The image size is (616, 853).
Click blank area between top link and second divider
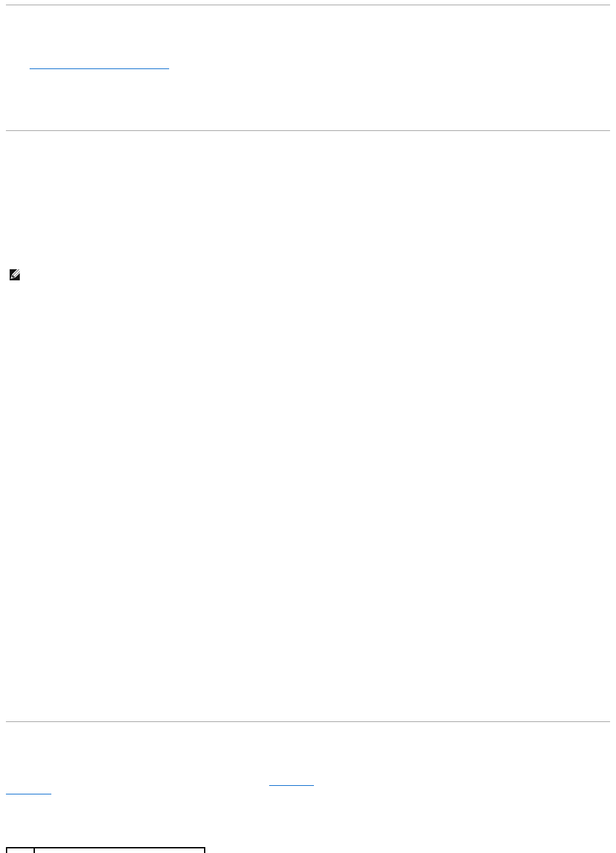pyautogui.click(x=308, y=99)
